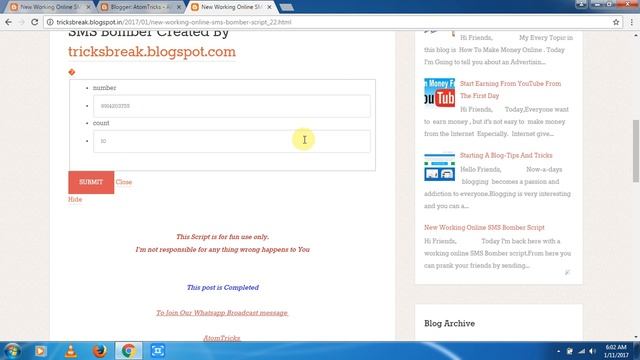
Task: Click the page vertical scrollbar thumb
Action: click(636, 151)
